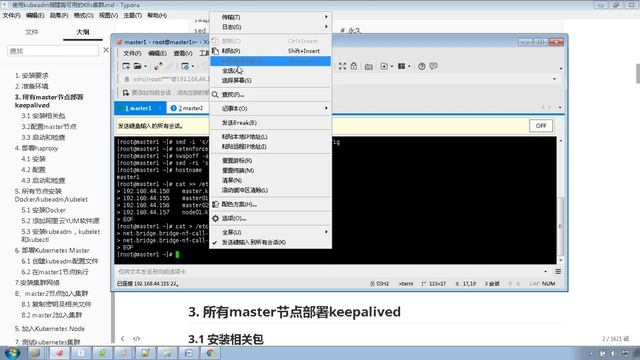
Task: Click the new tab plus icon in Xshell toolbar
Action: [x=384, y=66]
